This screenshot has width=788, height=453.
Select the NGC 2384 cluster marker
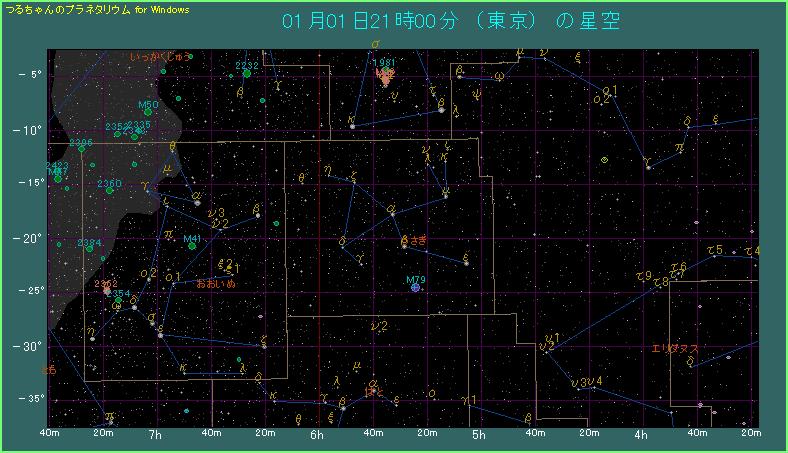tap(89, 248)
